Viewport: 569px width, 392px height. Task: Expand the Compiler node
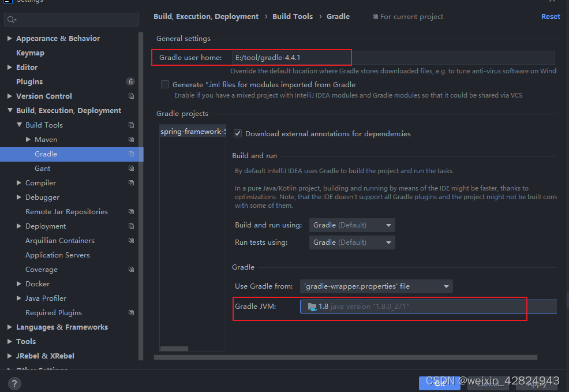pyautogui.click(x=19, y=182)
